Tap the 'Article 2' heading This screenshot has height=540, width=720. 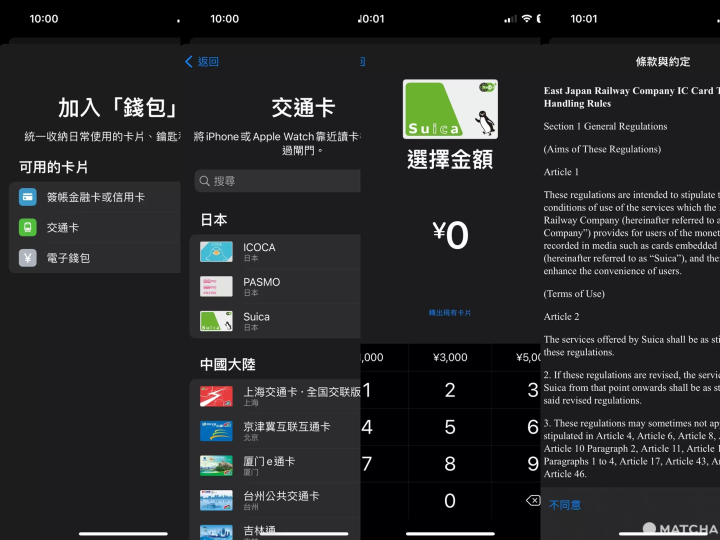tap(561, 316)
